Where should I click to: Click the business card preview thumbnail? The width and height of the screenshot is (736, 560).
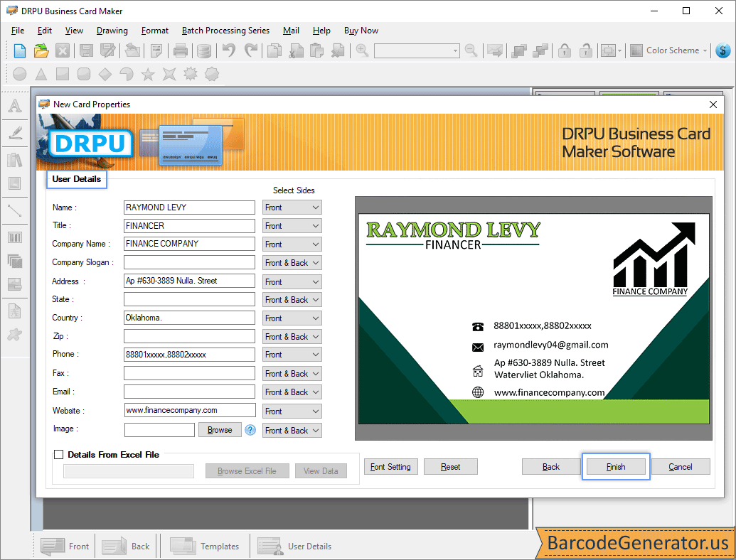[534, 318]
